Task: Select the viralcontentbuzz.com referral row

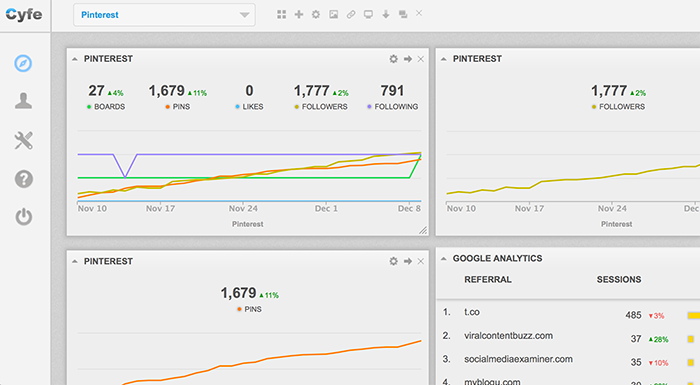Action: click(x=568, y=336)
